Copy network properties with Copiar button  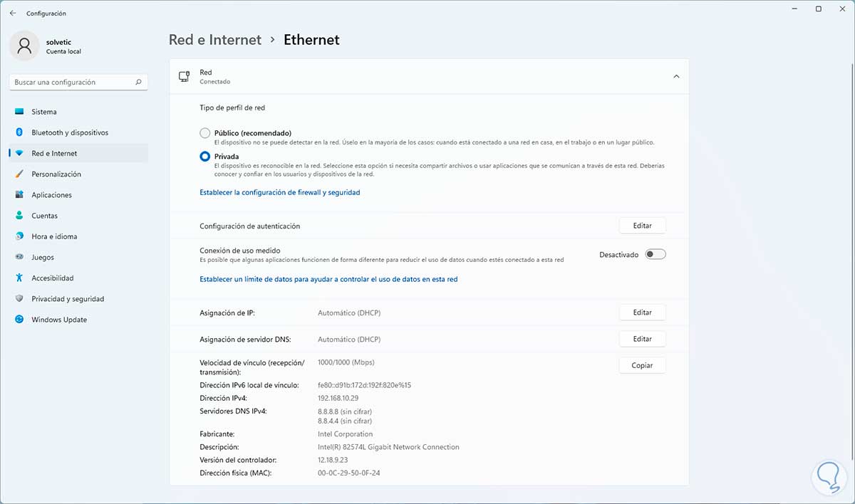click(642, 365)
